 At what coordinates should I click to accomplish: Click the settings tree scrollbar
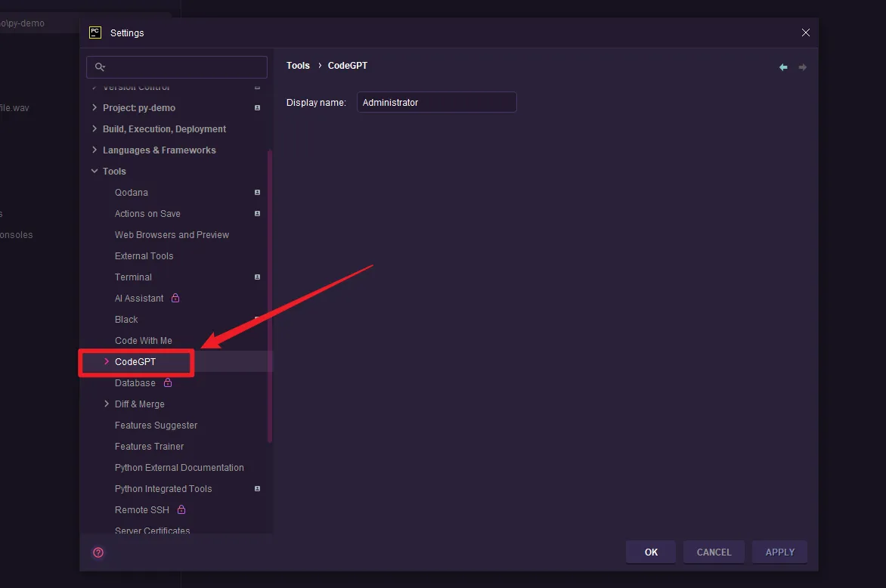pos(270,295)
